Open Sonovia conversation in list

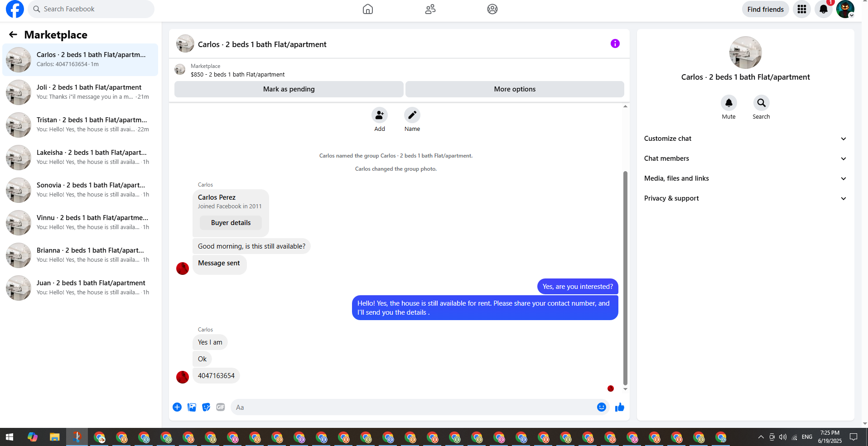coord(80,190)
